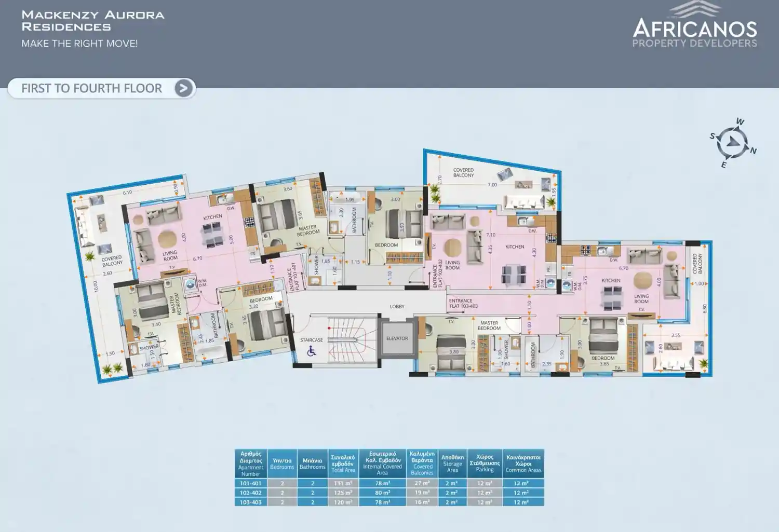The width and height of the screenshot is (779, 532).
Task: Click the Africanos roof logo icon
Action: 694,9
